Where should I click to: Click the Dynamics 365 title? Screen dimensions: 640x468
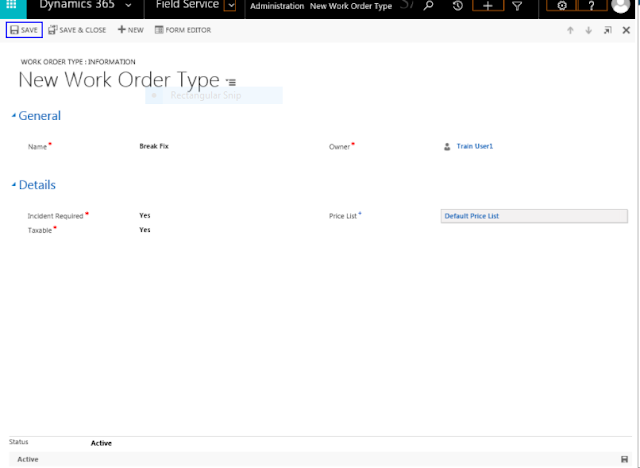click(77, 4)
